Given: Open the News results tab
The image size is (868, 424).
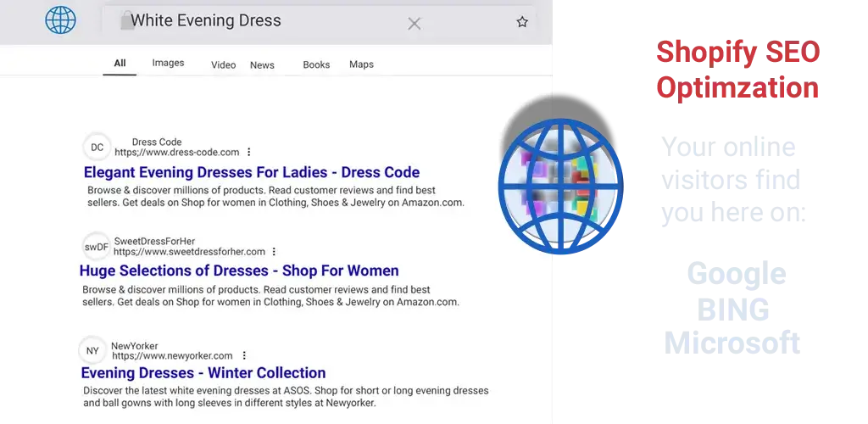Looking at the screenshot, I should pos(262,65).
